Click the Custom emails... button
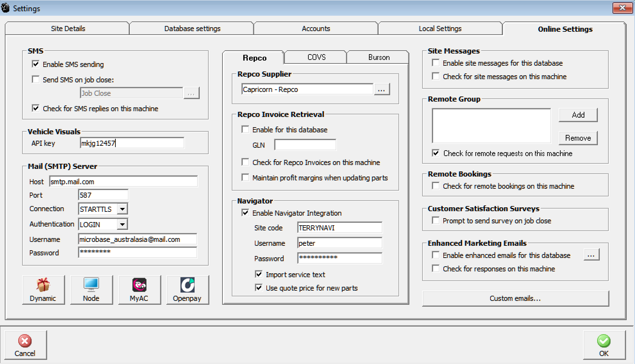 coord(515,298)
